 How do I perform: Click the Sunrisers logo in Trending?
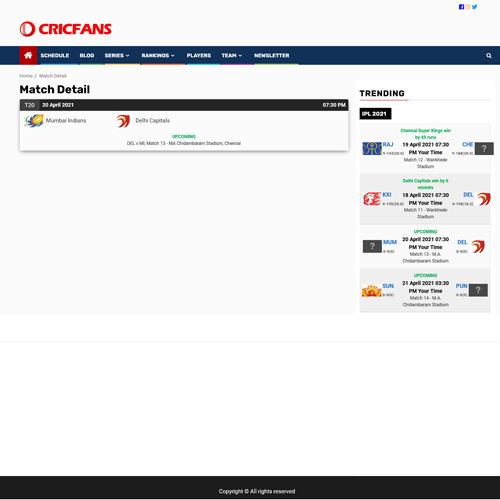(372, 290)
